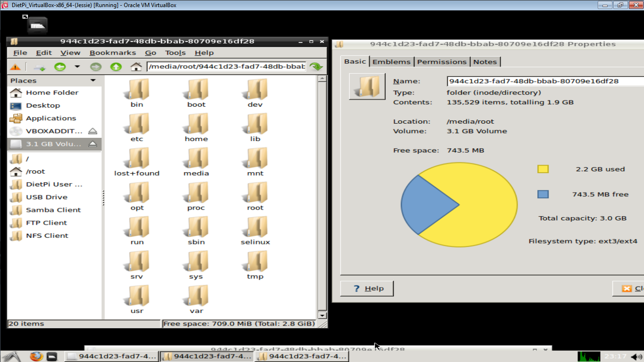Screen dimensions: 644x362
Task: Select the lost+found folder
Action: 137,162
